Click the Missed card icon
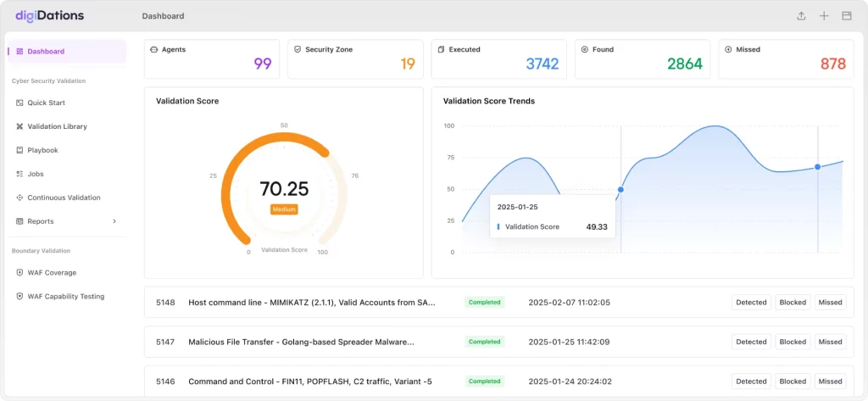This screenshot has height=401, width=868. 728,49
